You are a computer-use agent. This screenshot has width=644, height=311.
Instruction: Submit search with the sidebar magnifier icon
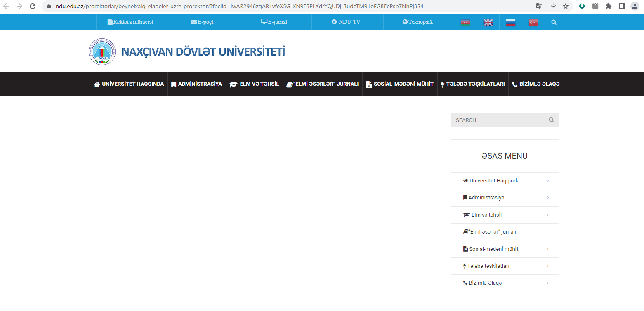point(551,120)
